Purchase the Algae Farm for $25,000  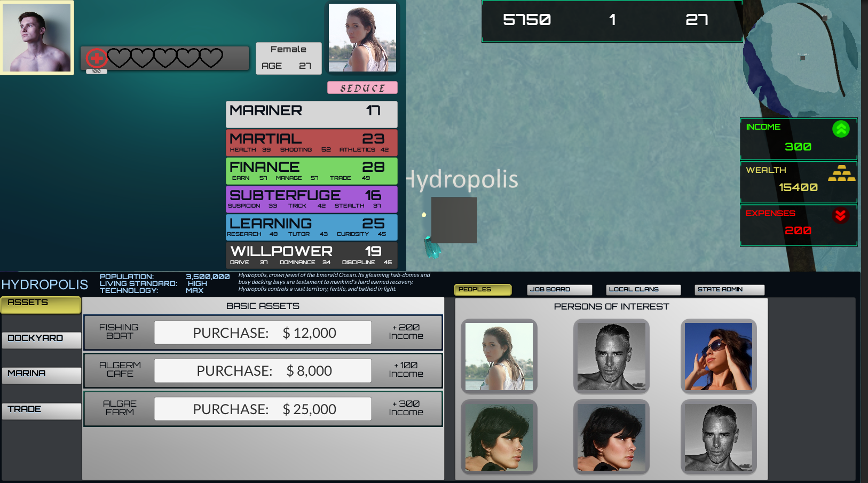[x=263, y=409]
